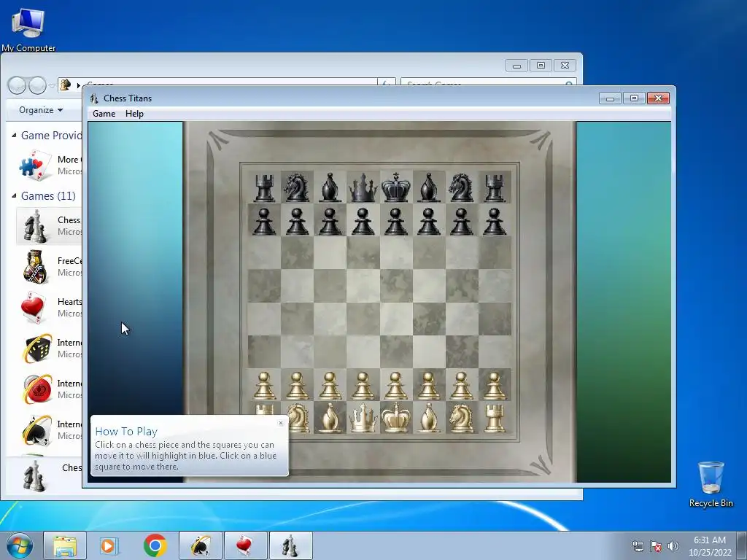Viewport: 747px width, 560px height.
Task: Select Internet Backgammon dice icon in Games list
Action: [36, 348]
